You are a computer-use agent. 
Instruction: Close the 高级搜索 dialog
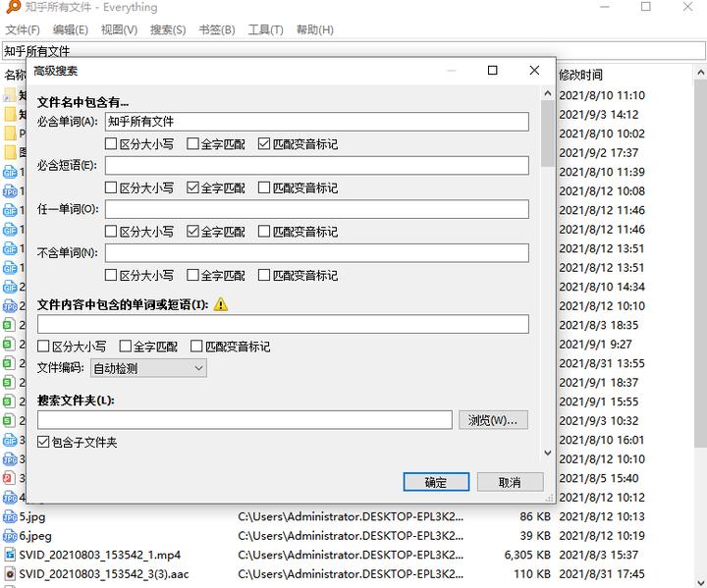point(534,70)
